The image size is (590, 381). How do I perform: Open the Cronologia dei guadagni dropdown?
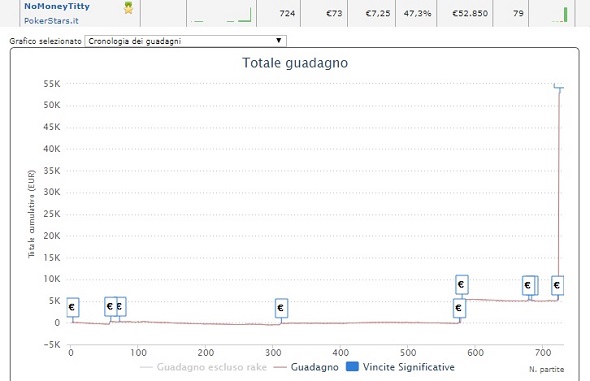coord(186,41)
